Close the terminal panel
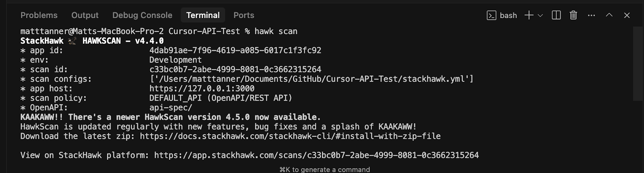The height and width of the screenshot is (173, 644). pos(627,15)
